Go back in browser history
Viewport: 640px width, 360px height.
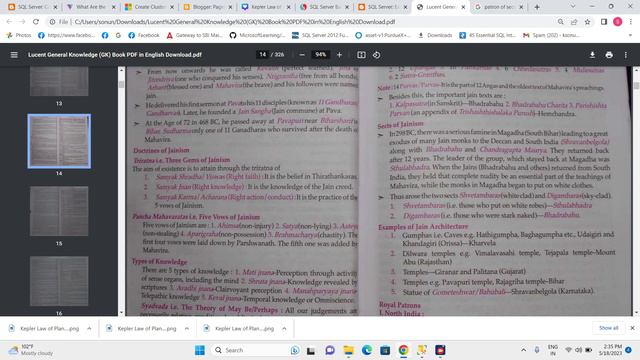click(9, 22)
